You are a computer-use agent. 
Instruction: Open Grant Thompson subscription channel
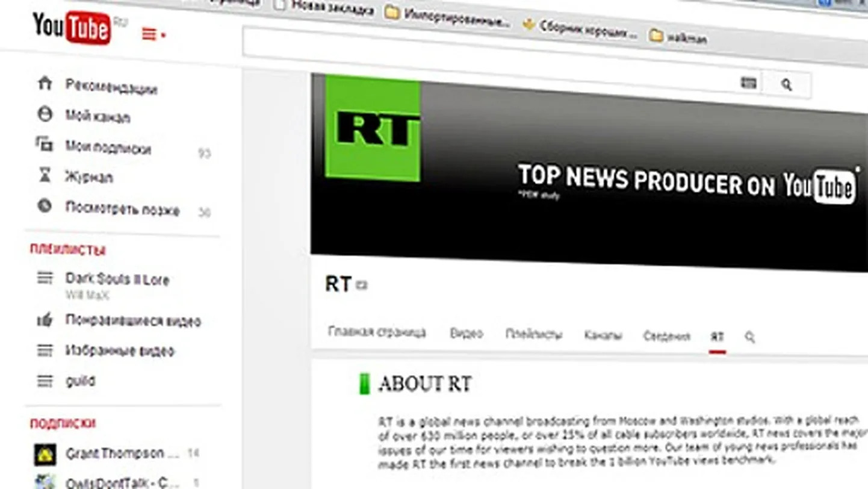click(123, 453)
